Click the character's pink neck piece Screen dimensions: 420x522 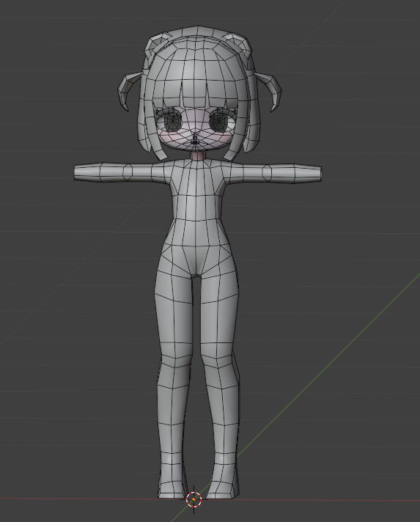199,156
